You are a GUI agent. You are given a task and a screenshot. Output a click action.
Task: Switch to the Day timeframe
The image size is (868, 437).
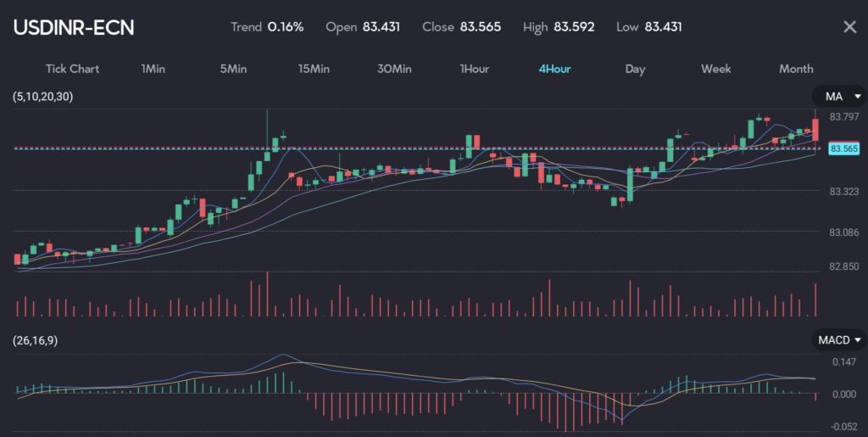pos(635,69)
